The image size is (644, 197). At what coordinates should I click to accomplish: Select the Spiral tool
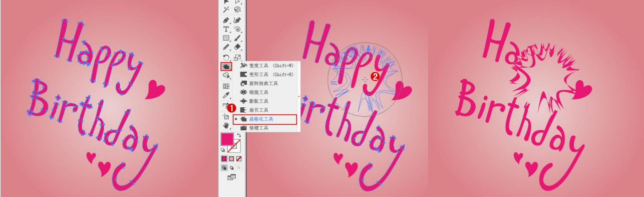pos(237,29)
